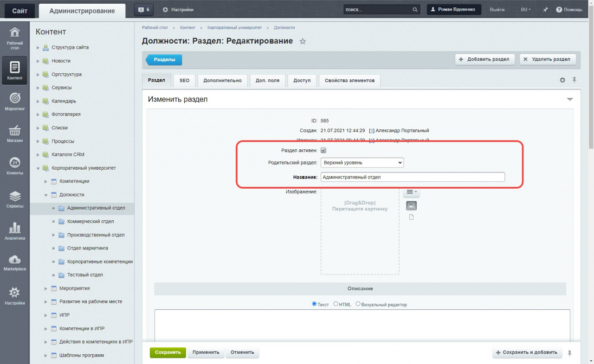Viewport: 594px width, 364px height.
Task: Choose file document icon near image area
Action: point(411,217)
